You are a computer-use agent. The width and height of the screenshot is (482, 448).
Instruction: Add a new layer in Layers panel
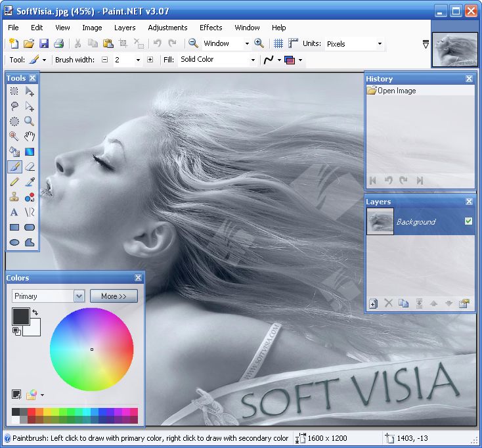click(373, 303)
